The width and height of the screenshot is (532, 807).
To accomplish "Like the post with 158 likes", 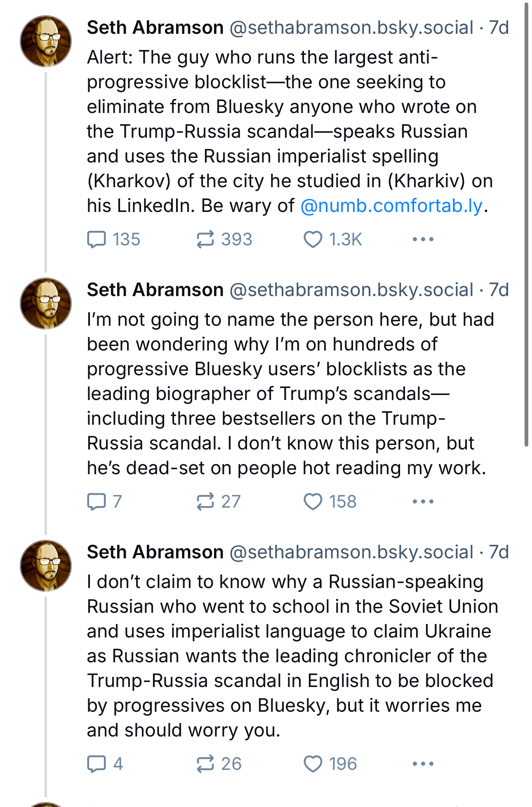I will [313, 501].
